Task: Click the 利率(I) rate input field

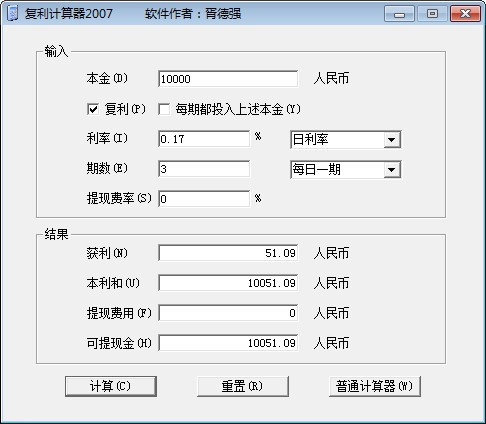Action: 204,139
